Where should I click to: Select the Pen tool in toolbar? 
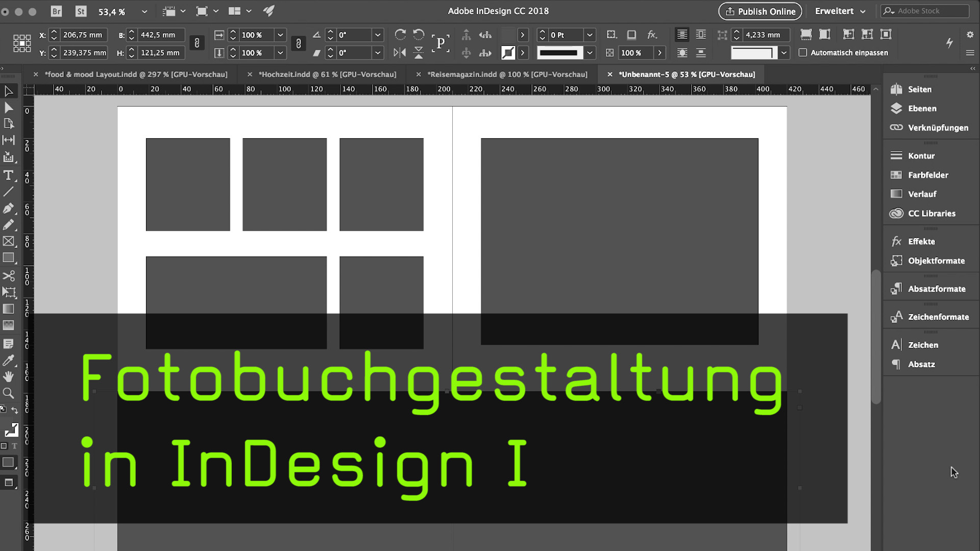[9, 208]
